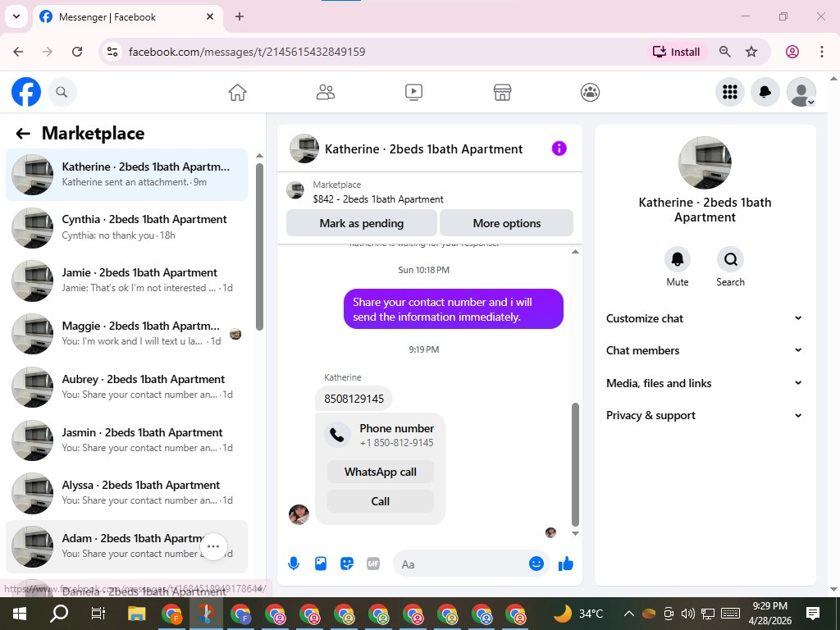Image resolution: width=840 pixels, height=630 pixels.
Task: Expand Chat members section
Action: 704,350
